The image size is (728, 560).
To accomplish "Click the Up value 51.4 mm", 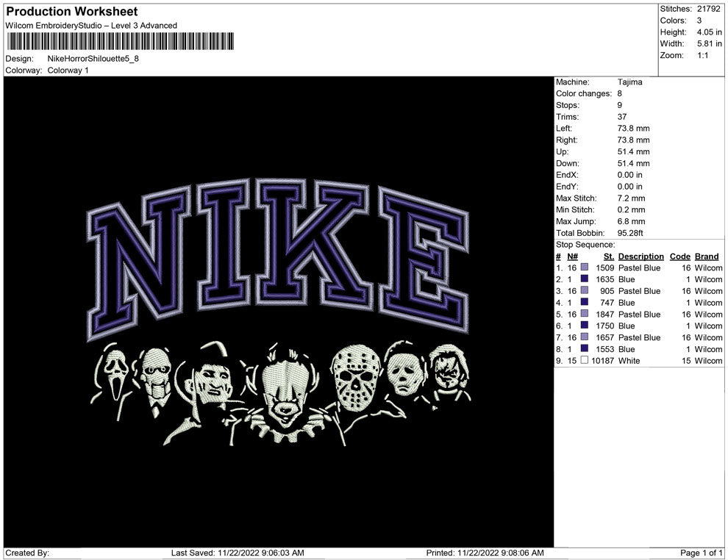I will pos(633,151).
